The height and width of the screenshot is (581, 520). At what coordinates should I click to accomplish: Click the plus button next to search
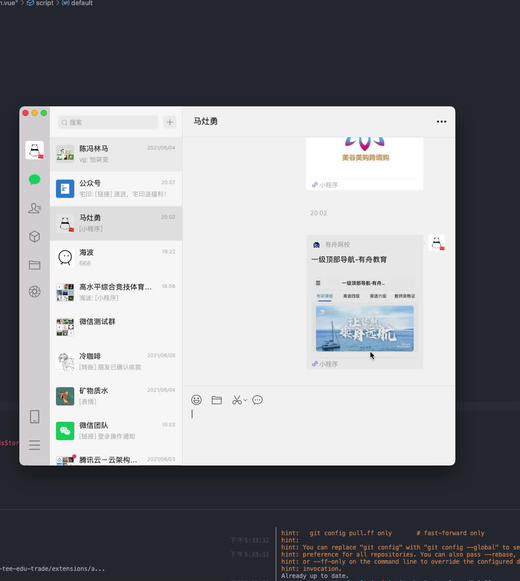[170, 122]
